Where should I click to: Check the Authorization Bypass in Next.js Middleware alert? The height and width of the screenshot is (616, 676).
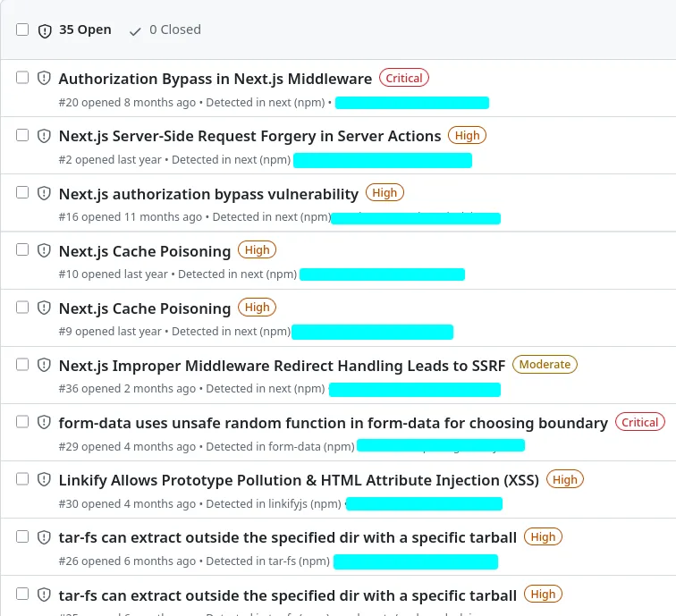pyautogui.click(x=22, y=78)
